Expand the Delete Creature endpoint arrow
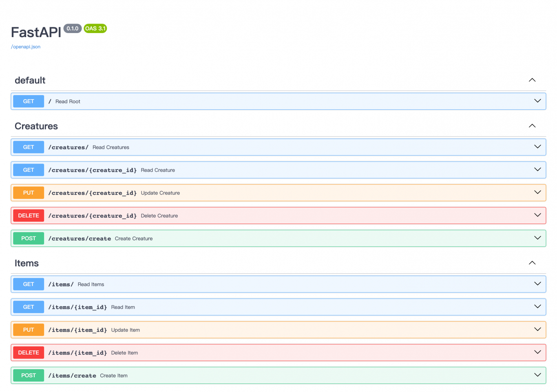 coord(537,215)
